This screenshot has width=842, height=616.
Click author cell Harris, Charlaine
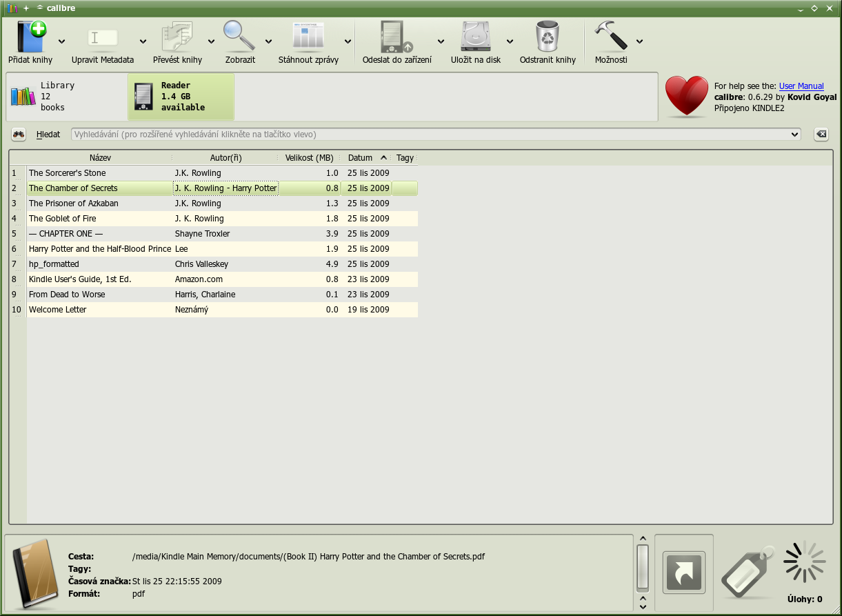pos(225,295)
